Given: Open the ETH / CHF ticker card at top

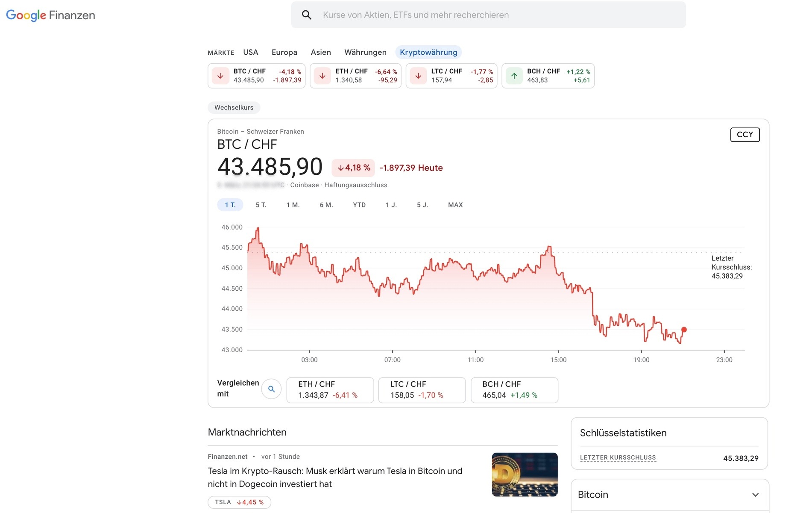Looking at the screenshot, I should pos(355,76).
